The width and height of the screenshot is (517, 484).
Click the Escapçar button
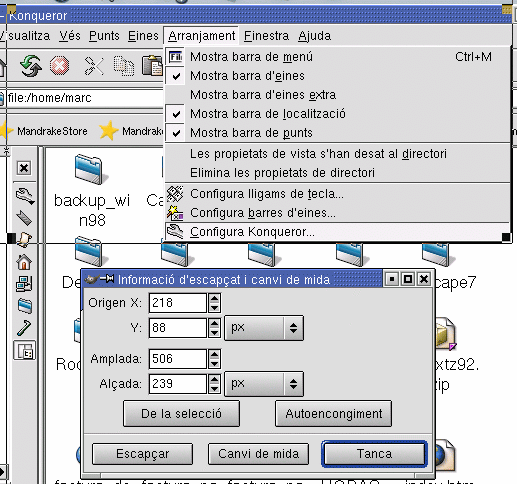[142, 454]
